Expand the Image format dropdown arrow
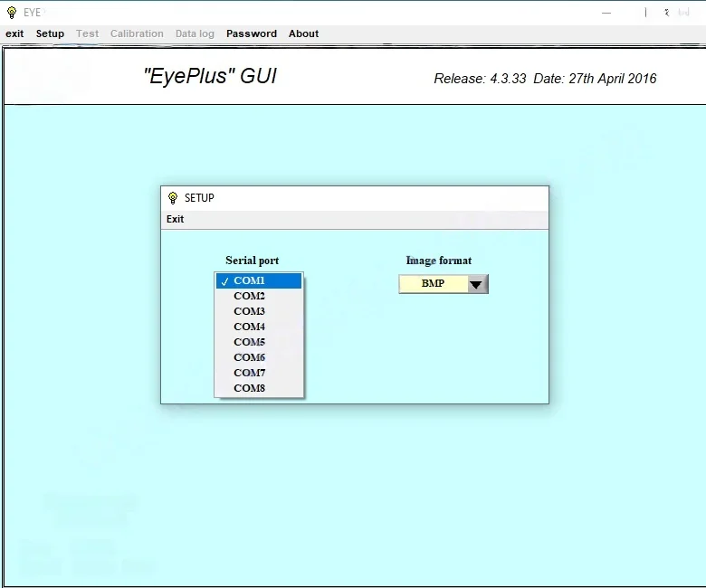706x588 pixels. coord(476,284)
